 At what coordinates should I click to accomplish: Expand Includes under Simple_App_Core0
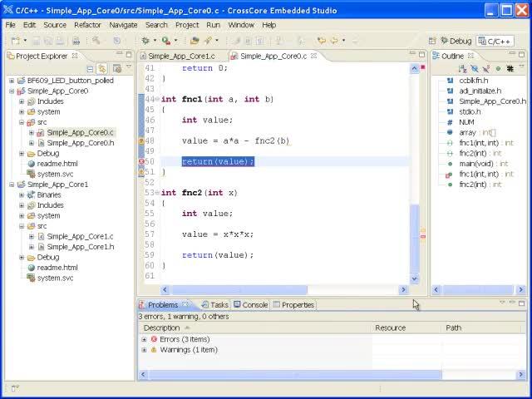coord(22,101)
